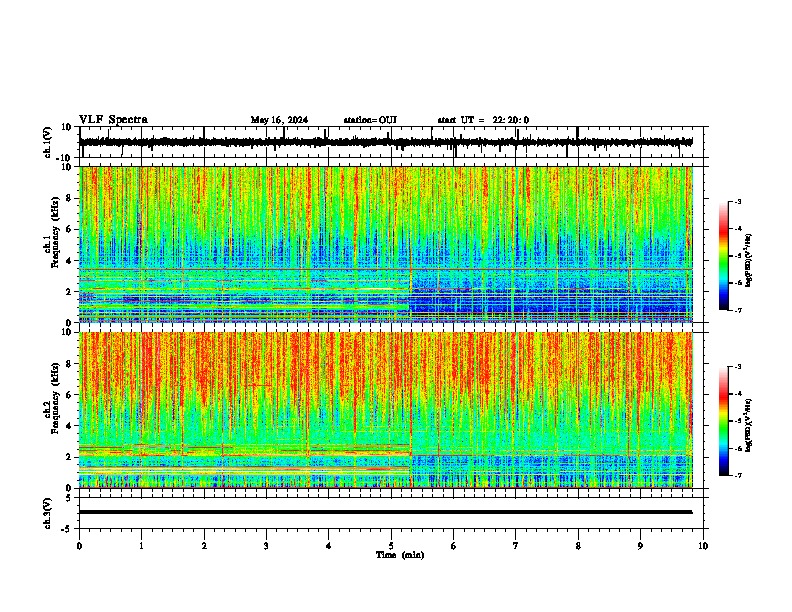Viewport: 792px width, 612px height.
Task: Click time axis tick label "8"
Action: (578, 546)
